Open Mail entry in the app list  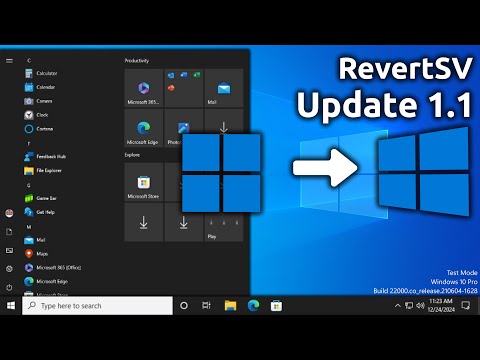pyautogui.click(x=35, y=240)
